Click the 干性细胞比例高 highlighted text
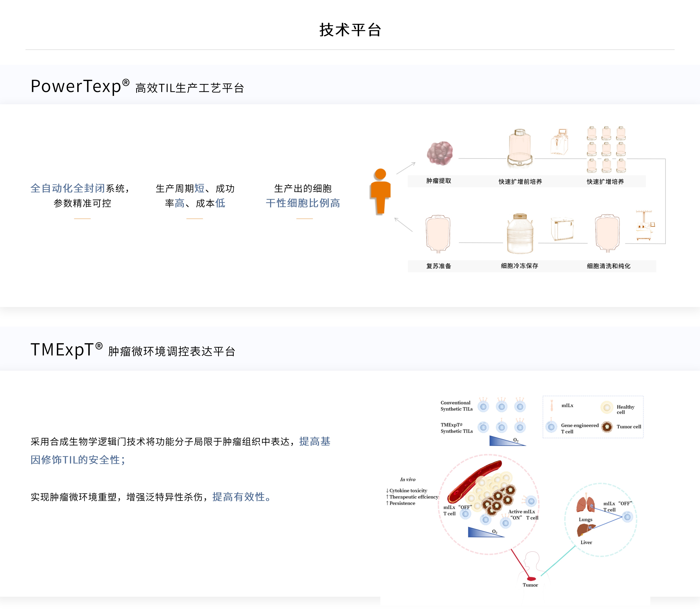Viewport: 700px width, 614px height. click(x=303, y=203)
